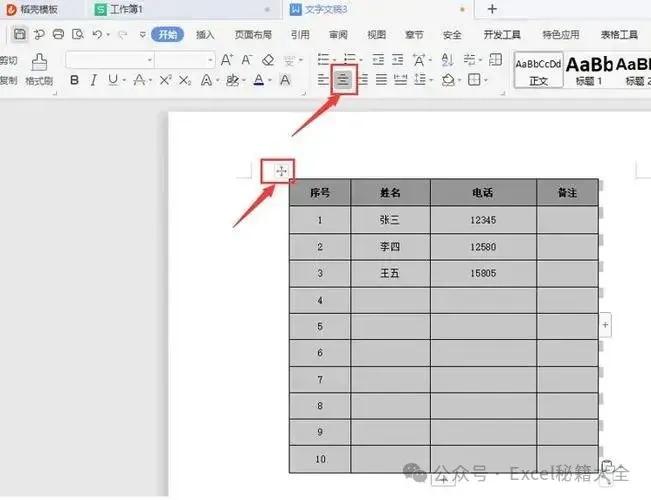Toggle Underline formatting
This screenshot has width=651, height=500.
point(113,80)
